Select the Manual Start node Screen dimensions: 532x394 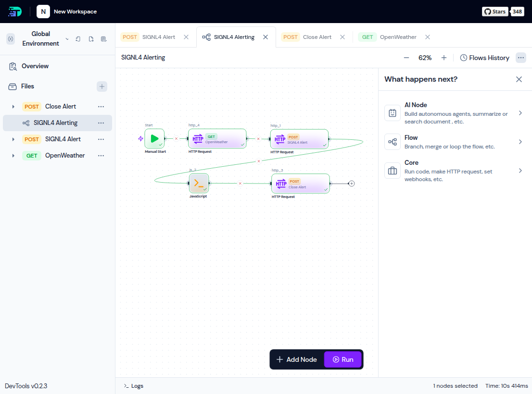[x=154, y=138]
